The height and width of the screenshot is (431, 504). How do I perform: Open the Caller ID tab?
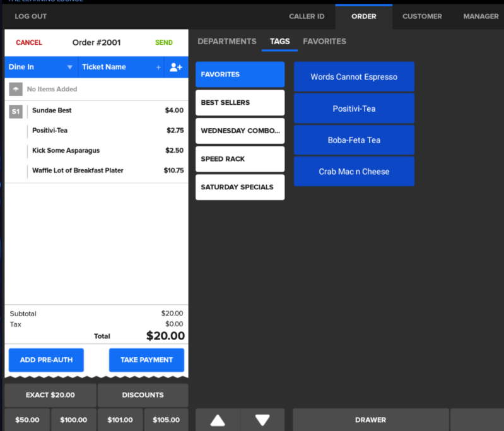click(307, 16)
